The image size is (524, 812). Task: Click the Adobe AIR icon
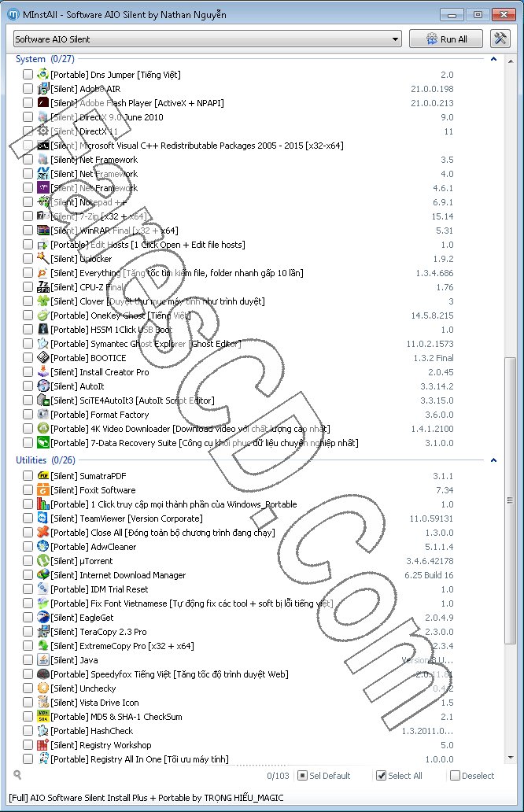click(x=43, y=89)
